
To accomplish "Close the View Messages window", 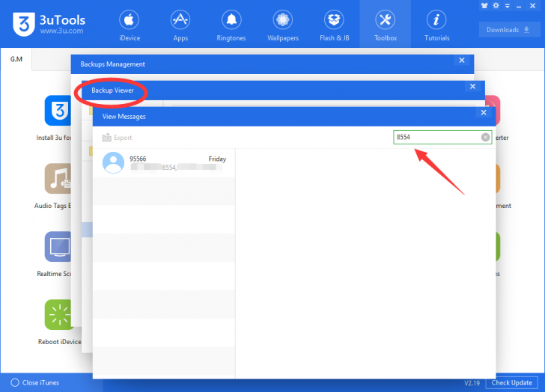I will click(484, 112).
